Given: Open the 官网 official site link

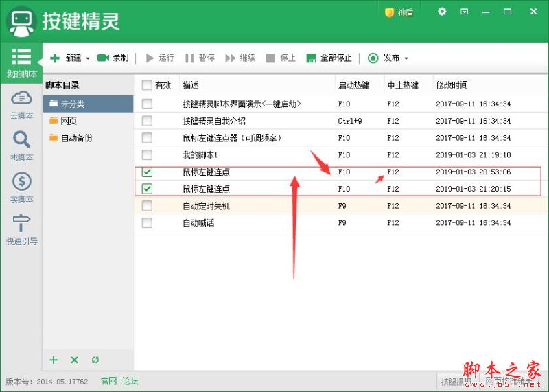Looking at the screenshot, I should [109, 381].
